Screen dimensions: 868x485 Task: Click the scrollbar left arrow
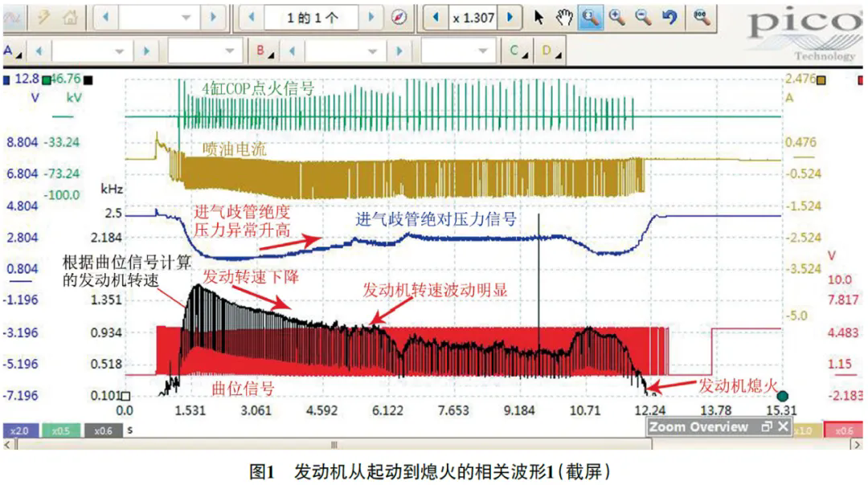tap(8, 444)
